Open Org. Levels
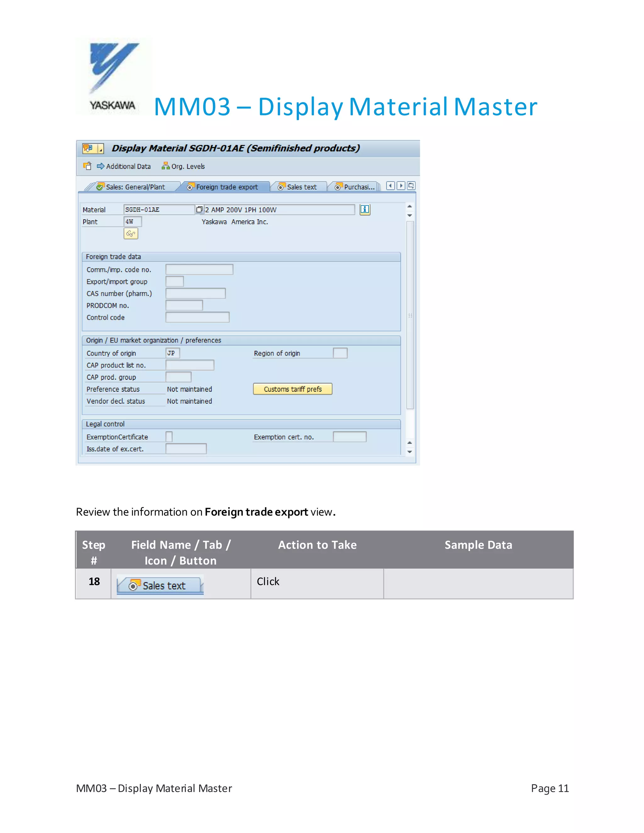The width and height of the screenshot is (644, 833). tap(184, 166)
